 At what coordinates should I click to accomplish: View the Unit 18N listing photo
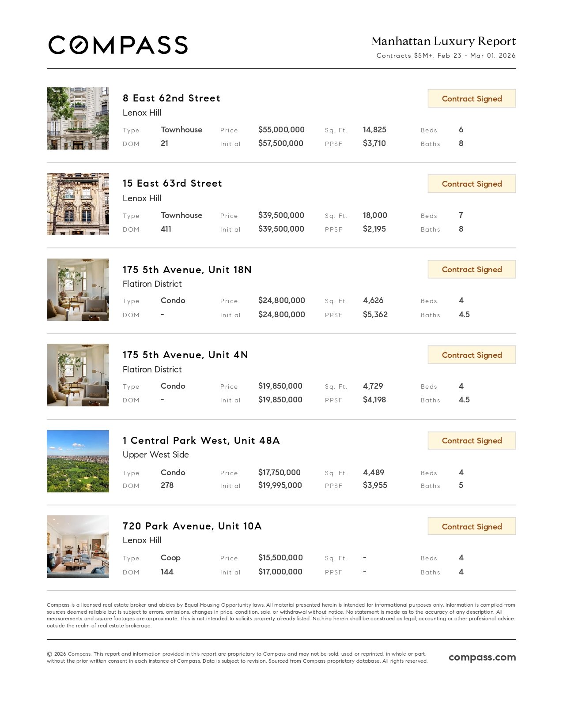click(78, 289)
